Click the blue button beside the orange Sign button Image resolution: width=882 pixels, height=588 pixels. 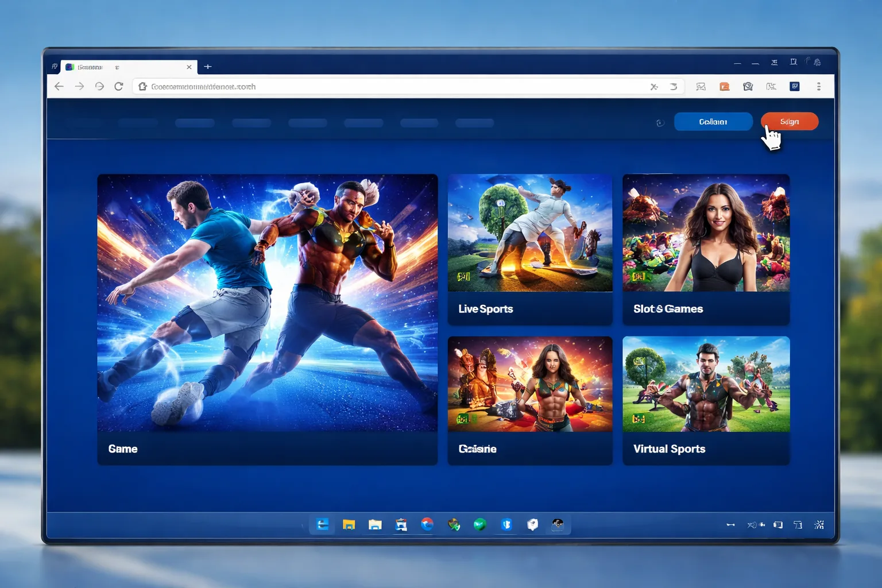(713, 121)
